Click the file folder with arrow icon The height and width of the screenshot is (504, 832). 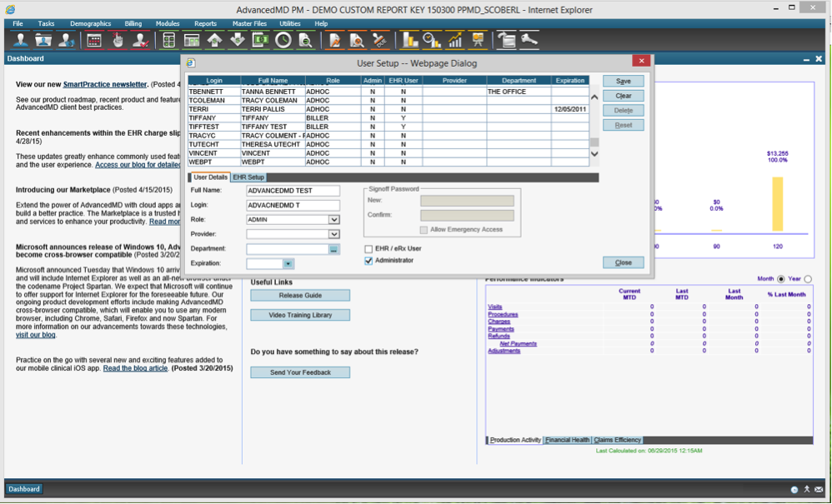[507, 40]
